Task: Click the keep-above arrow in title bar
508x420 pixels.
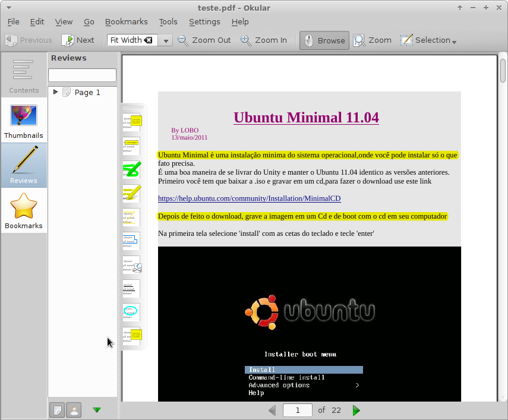Action: point(460,8)
